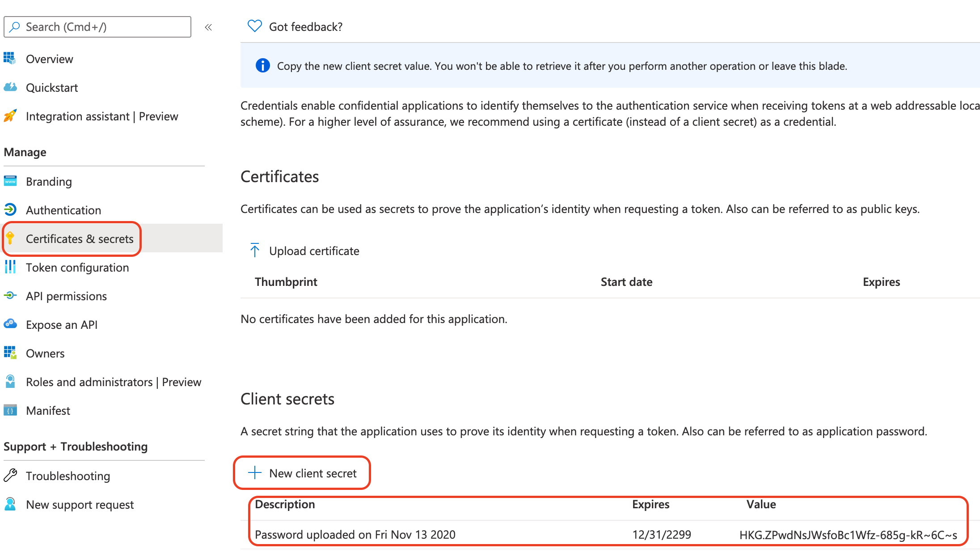Collapse the sidebar with double chevron

[208, 27]
